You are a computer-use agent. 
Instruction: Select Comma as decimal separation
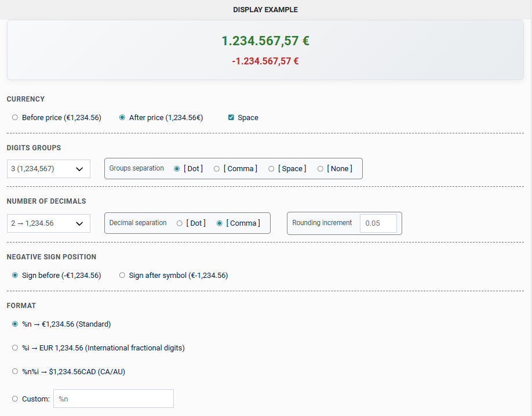(x=220, y=223)
